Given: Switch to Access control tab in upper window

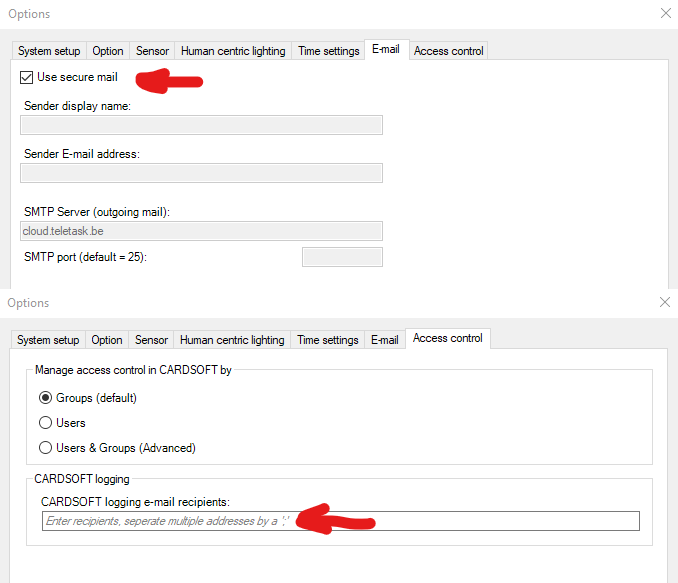Looking at the screenshot, I should pos(448,51).
